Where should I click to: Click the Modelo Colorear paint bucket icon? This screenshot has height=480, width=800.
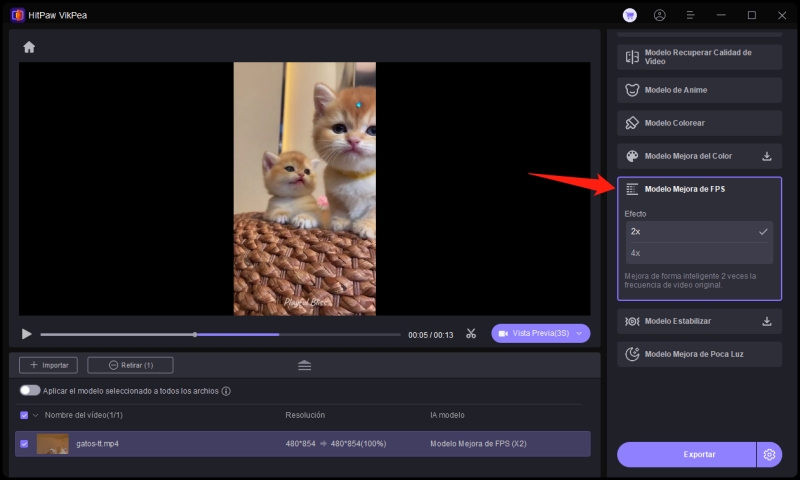coord(632,123)
